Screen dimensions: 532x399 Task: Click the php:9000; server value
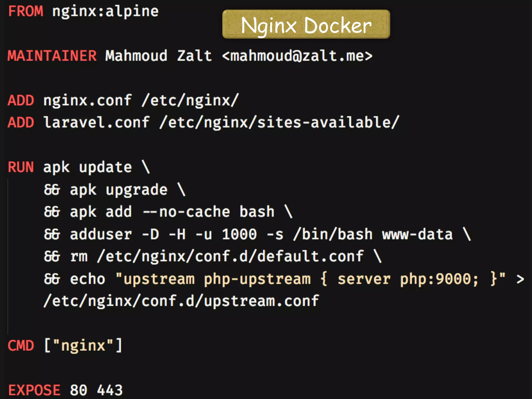coord(439,280)
